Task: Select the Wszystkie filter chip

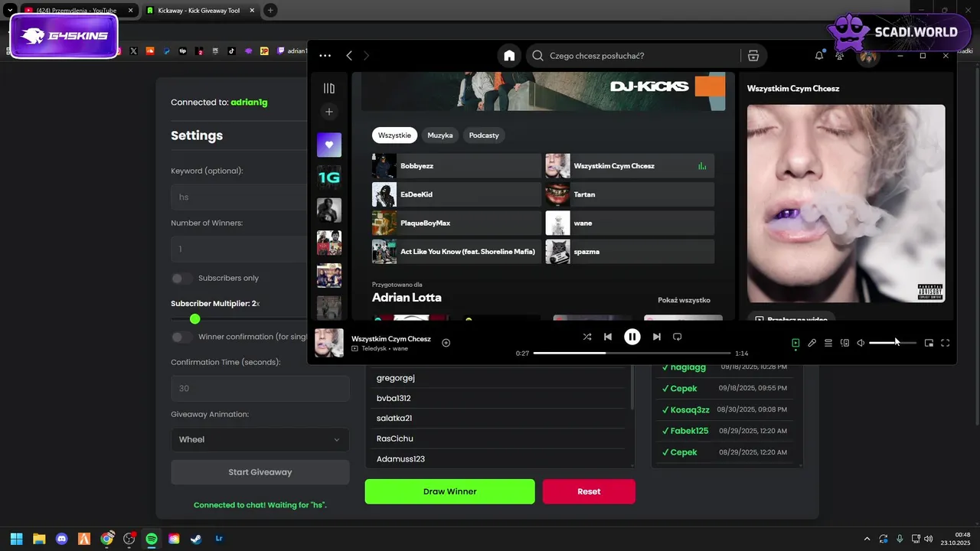Action: point(394,135)
